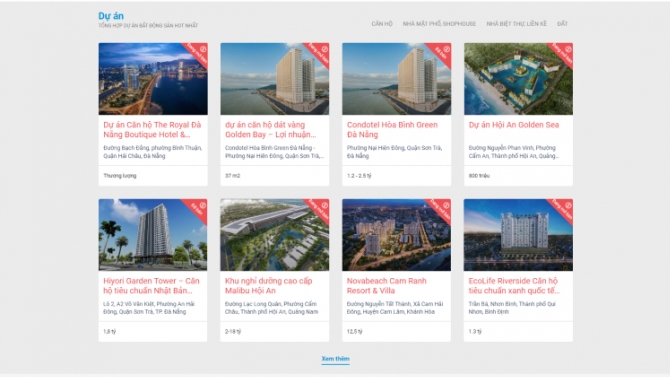Click title Hiyori Garden Tower
The height and width of the screenshot is (377, 670).
(151, 286)
